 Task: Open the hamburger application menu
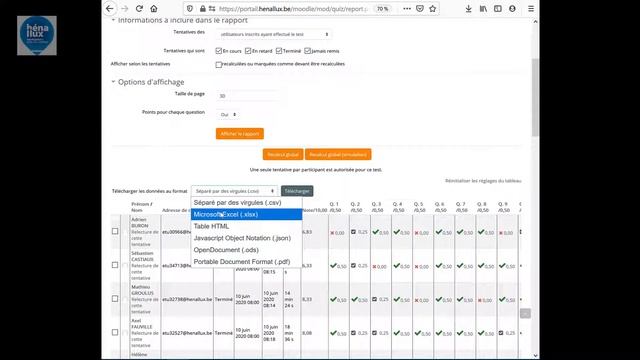tap(531, 9)
